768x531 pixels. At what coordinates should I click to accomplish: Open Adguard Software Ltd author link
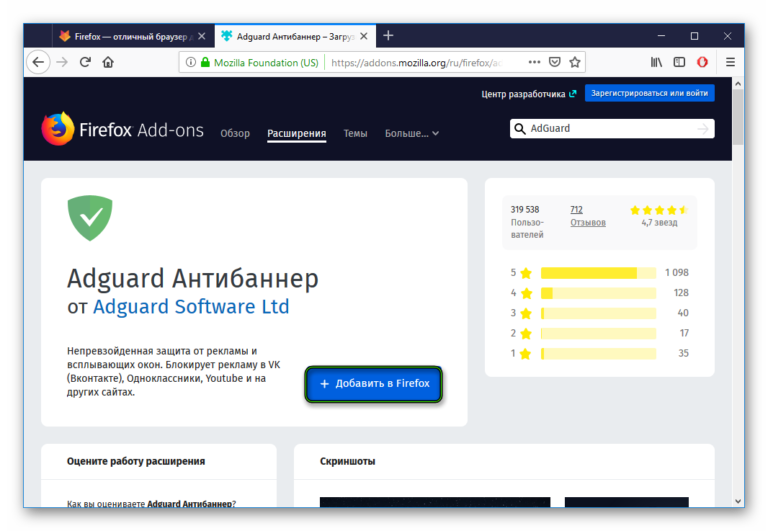tap(191, 307)
